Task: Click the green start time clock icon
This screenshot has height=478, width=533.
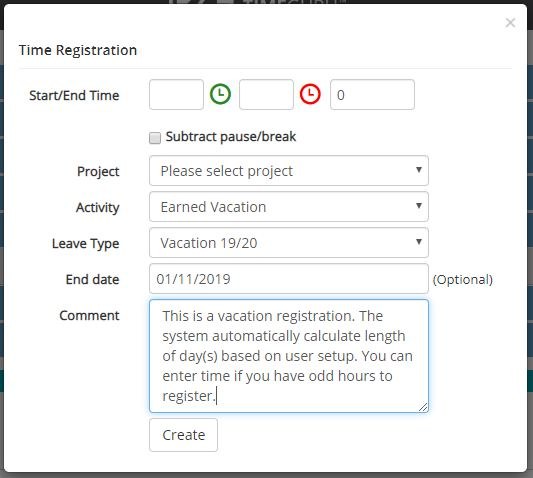Action: [220, 94]
